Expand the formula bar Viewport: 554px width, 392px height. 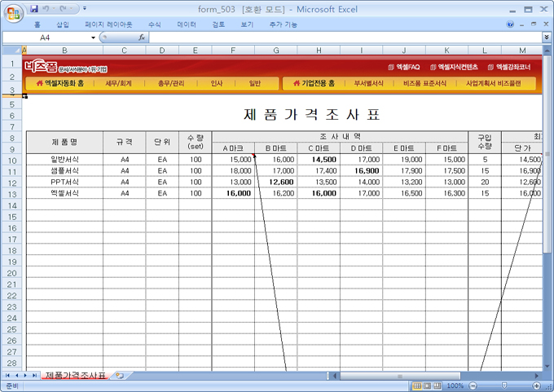coord(546,37)
